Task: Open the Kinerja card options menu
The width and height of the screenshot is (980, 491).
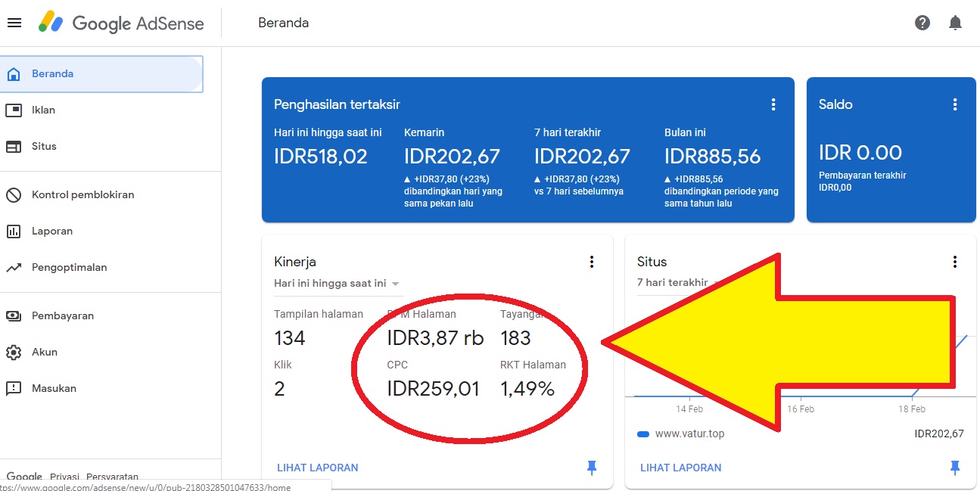Action: point(592,261)
